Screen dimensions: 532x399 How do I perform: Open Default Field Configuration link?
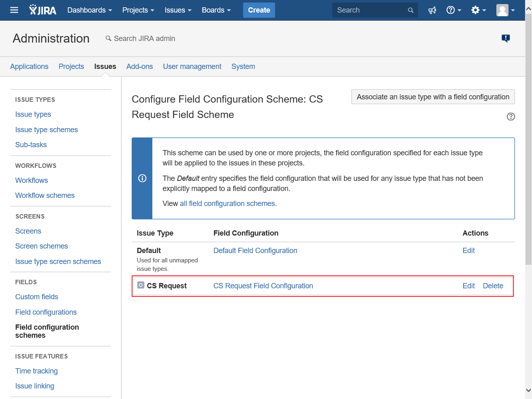click(255, 251)
